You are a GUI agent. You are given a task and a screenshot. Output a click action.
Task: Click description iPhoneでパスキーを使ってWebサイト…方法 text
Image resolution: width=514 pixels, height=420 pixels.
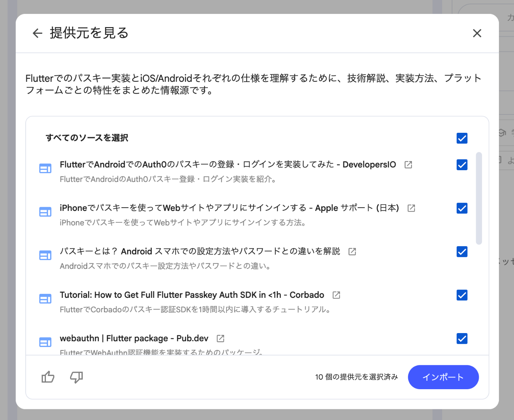(x=183, y=223)
